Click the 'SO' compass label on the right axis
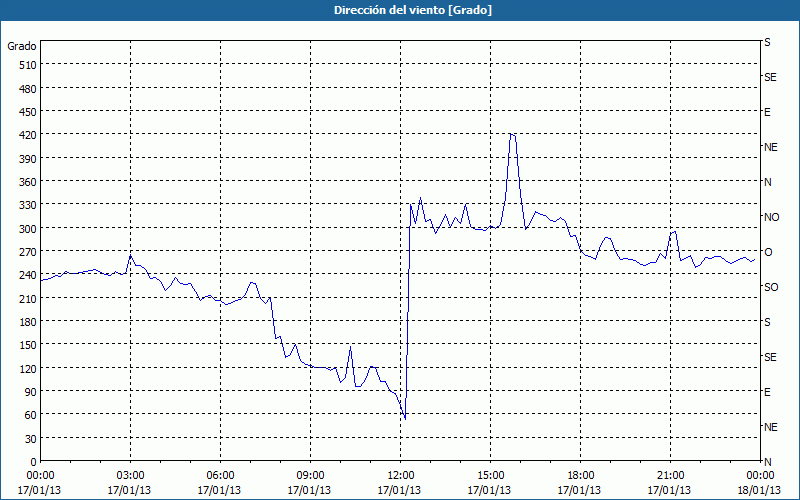 pos(771,287)
